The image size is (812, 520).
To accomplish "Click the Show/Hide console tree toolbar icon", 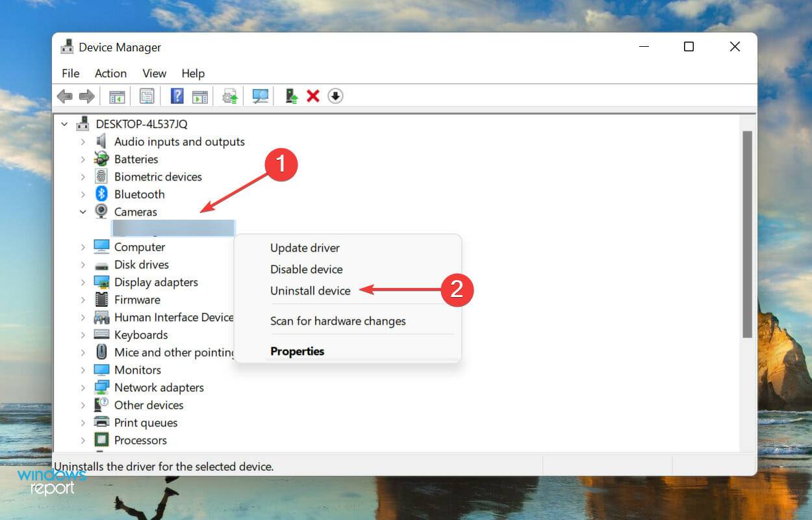I will tap(118, 96).
